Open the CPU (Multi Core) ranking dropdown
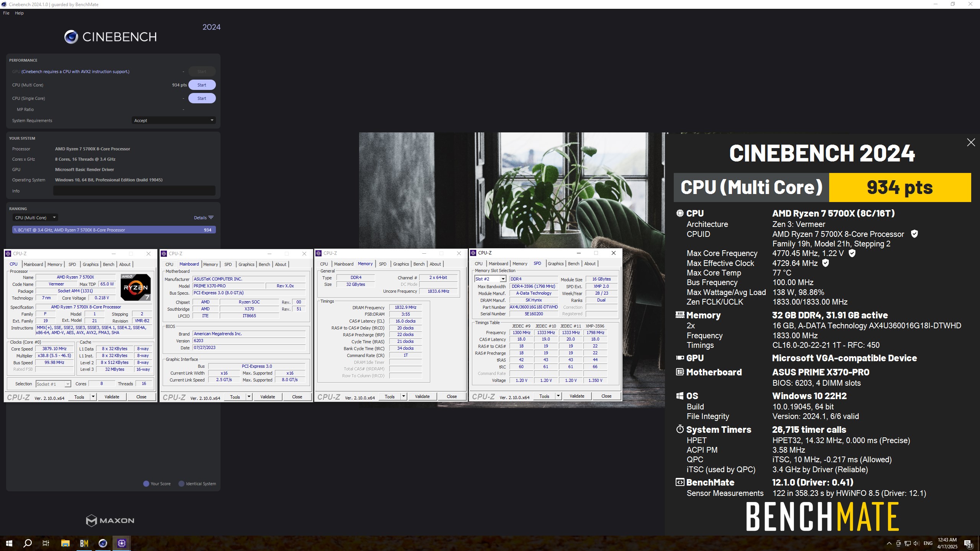Screen dimensions: 980x551 coord(35,217)
